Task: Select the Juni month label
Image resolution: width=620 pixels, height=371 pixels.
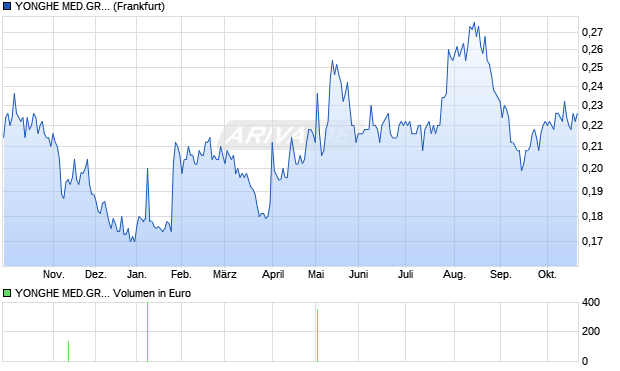Action: (359, 274)
